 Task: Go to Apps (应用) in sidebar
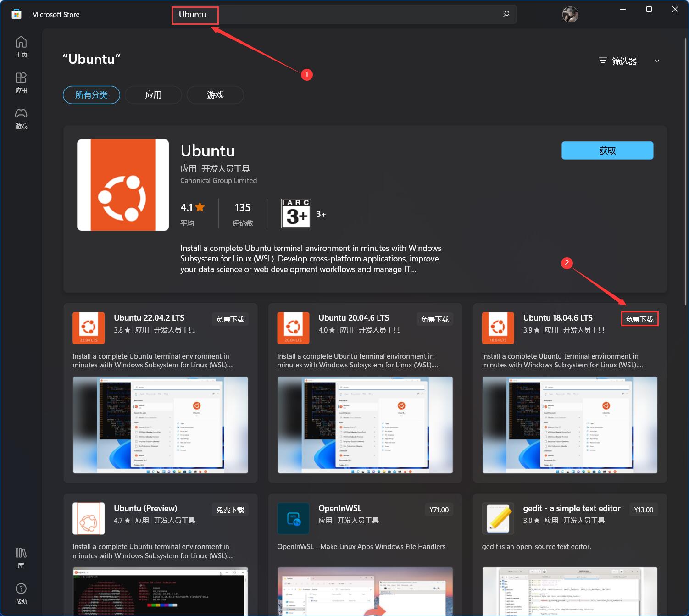(21, 83)
